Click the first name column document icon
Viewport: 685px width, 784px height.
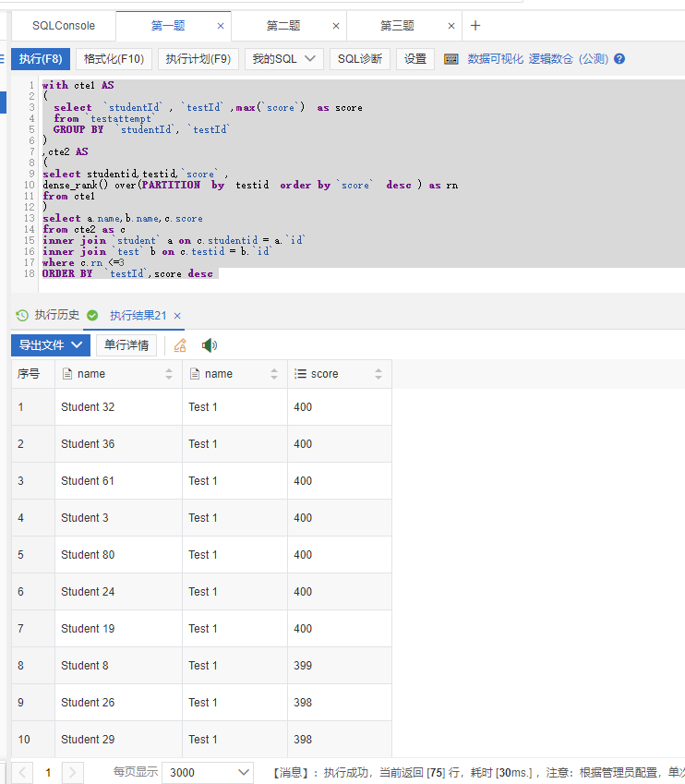tap(67, 373)
